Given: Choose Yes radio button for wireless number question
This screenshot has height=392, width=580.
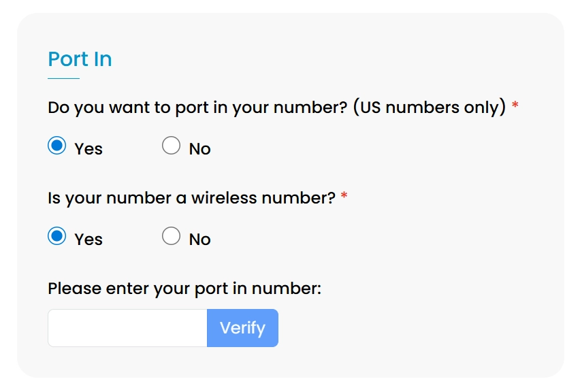Looking at the screenshot, I should (57, 236).
